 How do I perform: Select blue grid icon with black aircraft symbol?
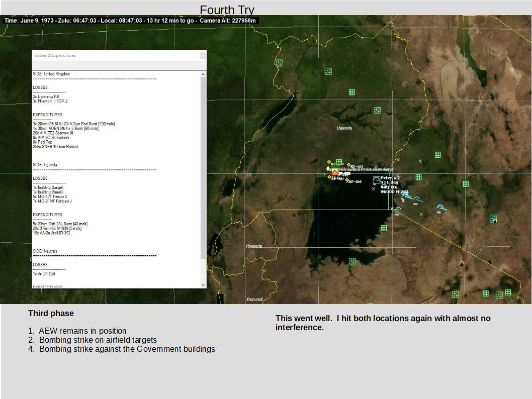coord(493,219)
